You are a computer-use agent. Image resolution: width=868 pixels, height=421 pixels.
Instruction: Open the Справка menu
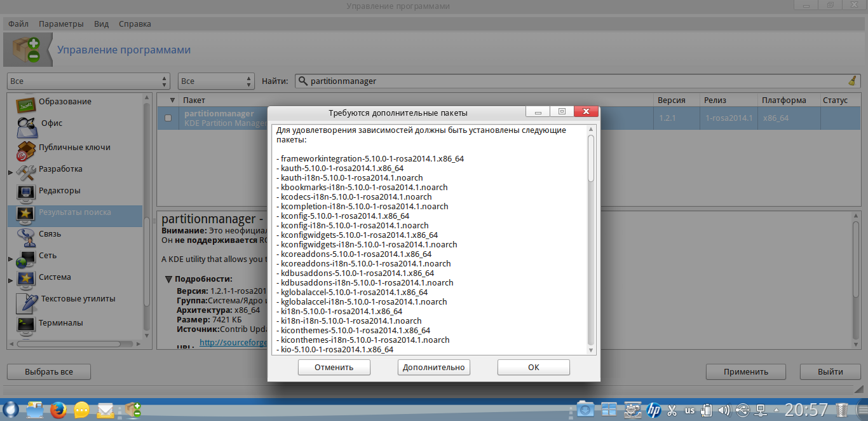pyautogui.click(x=135, y=24)
